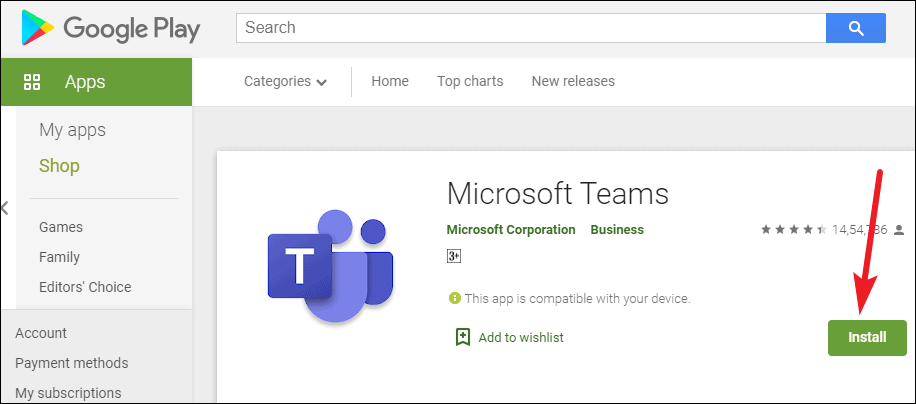
Task: Click the Add to wishlist text
Action: tap(521, 337)
